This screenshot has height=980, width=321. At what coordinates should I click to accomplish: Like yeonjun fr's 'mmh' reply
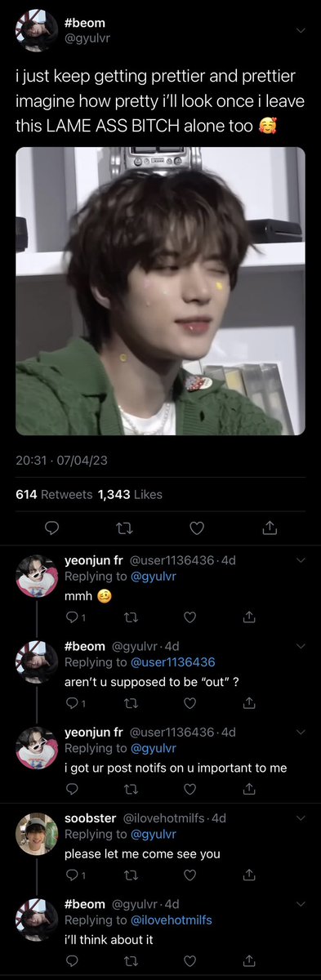189,617
